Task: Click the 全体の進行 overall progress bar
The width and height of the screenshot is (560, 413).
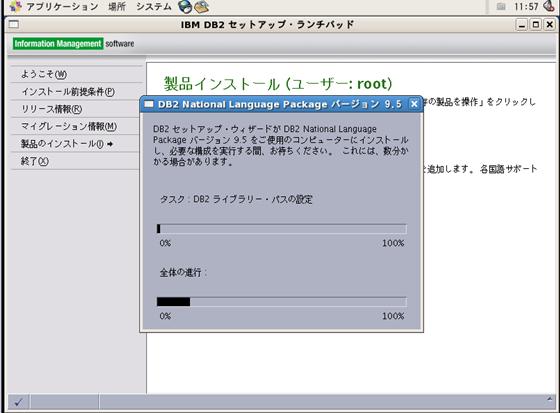Action: (281, 302)
